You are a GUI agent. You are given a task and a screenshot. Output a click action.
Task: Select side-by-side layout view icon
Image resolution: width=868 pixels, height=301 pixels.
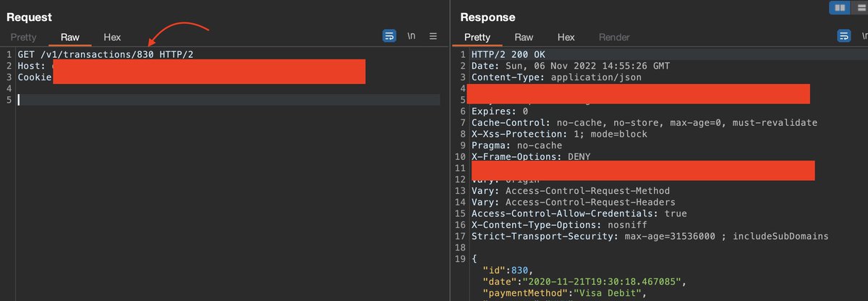[840, 7]
